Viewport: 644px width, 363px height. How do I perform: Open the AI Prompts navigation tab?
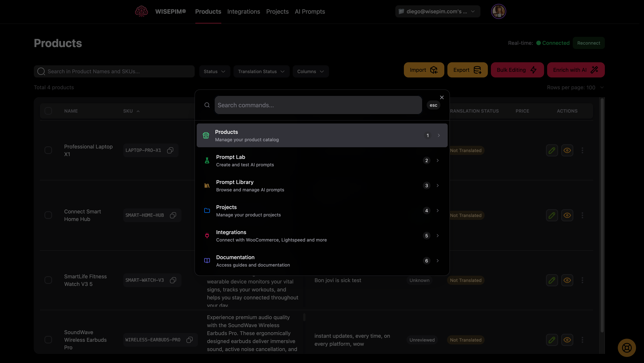pos(310,12)
